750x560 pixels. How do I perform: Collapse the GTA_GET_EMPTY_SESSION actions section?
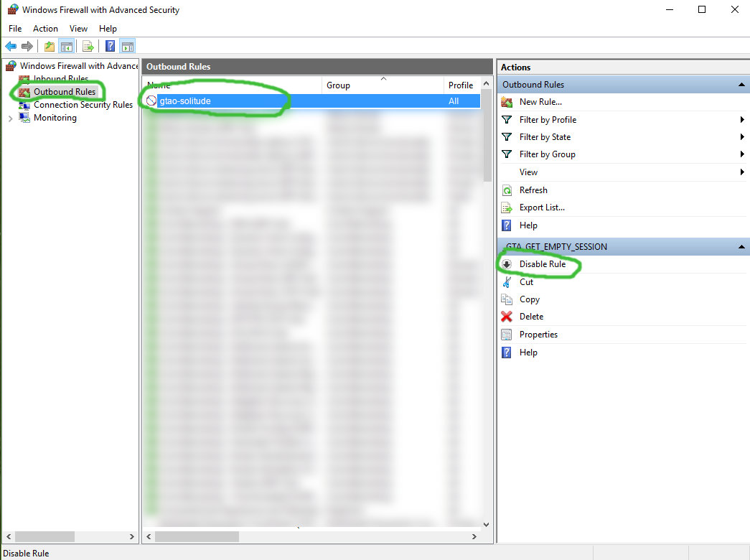(x=741, y=247)
